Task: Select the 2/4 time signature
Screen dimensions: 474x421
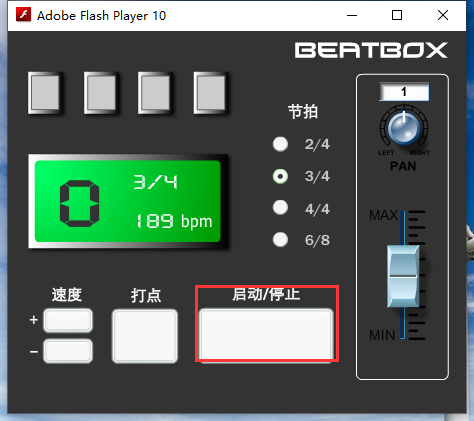Action: pos(280,144)
